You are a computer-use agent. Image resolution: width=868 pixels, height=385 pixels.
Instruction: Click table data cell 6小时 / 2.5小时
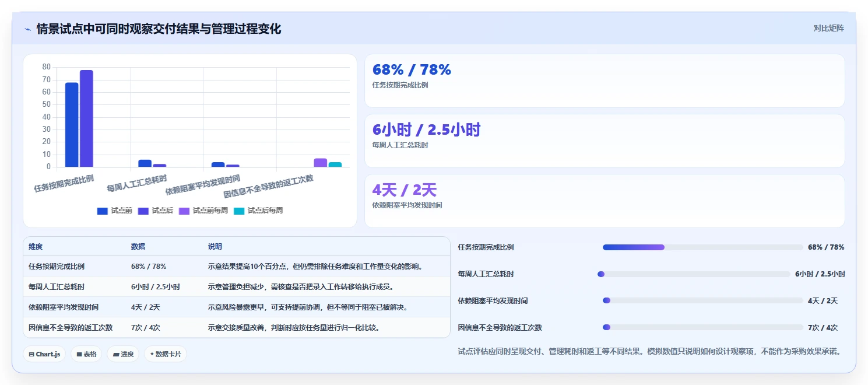coord(156,287)
